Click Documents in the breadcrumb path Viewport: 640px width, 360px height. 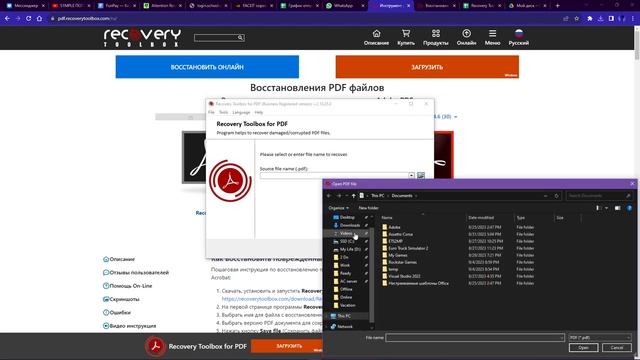[402, 196]
